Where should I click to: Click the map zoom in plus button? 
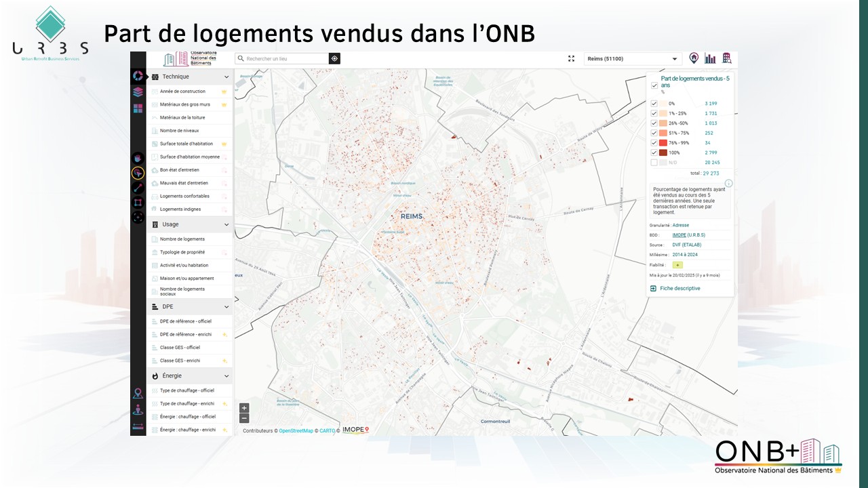(244, 408)
